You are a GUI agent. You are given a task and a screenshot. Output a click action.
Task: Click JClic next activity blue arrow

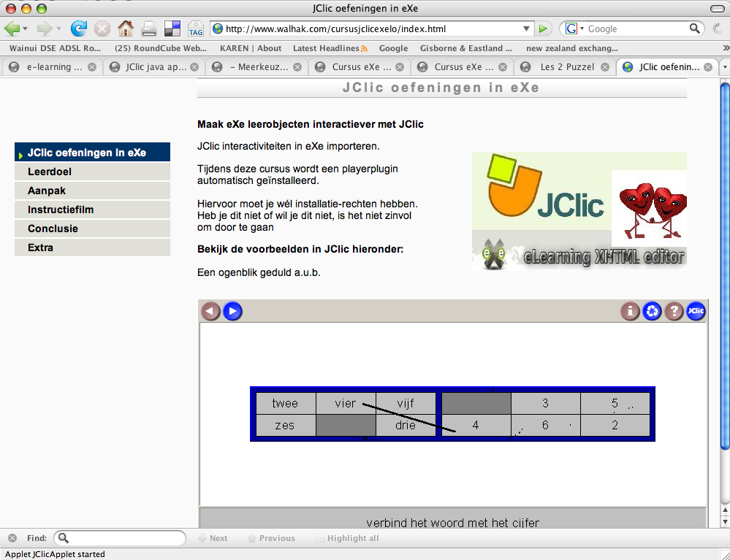233,311
